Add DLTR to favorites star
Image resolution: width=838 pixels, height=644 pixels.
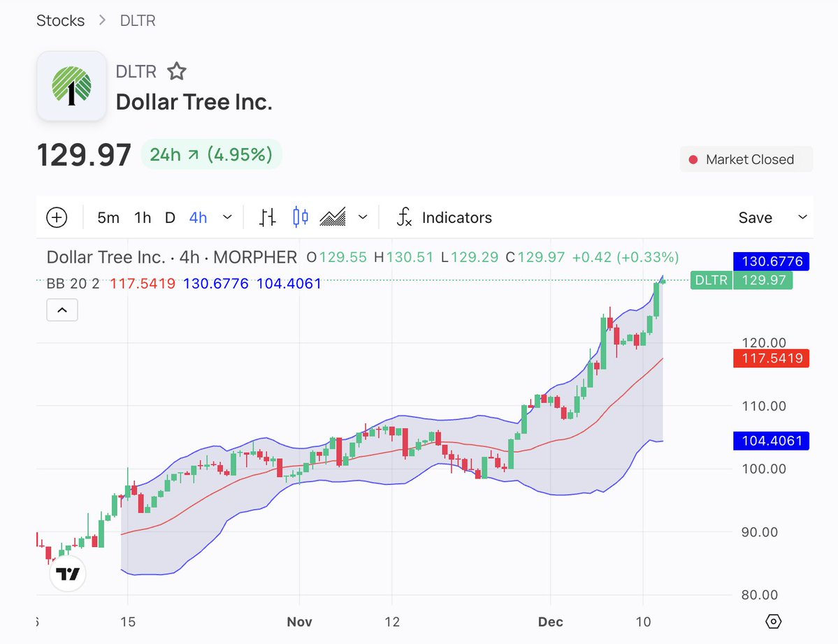tap(176, 71)
